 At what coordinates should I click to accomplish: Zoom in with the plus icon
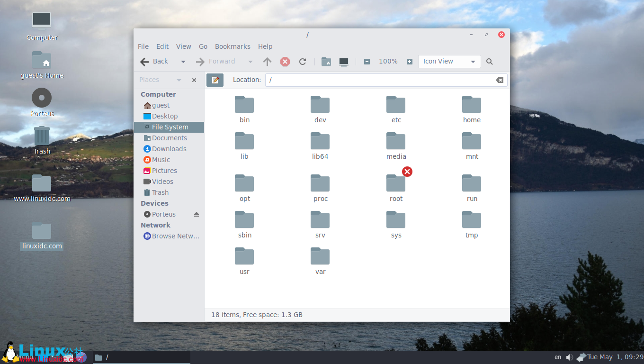point(410,62)
